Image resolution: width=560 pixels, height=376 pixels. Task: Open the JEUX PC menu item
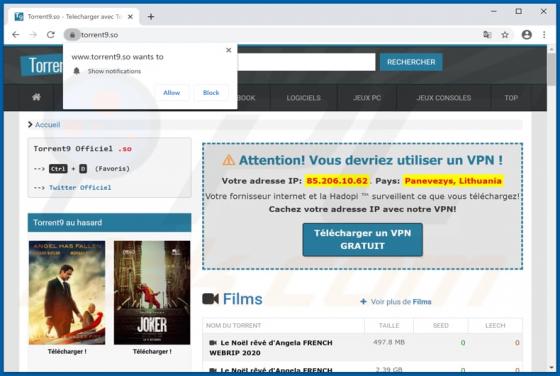tap(367, 97)
